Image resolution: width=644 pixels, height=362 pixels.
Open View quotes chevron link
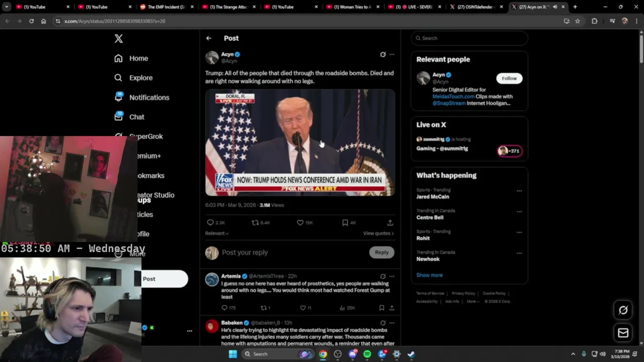pos(378,233)
